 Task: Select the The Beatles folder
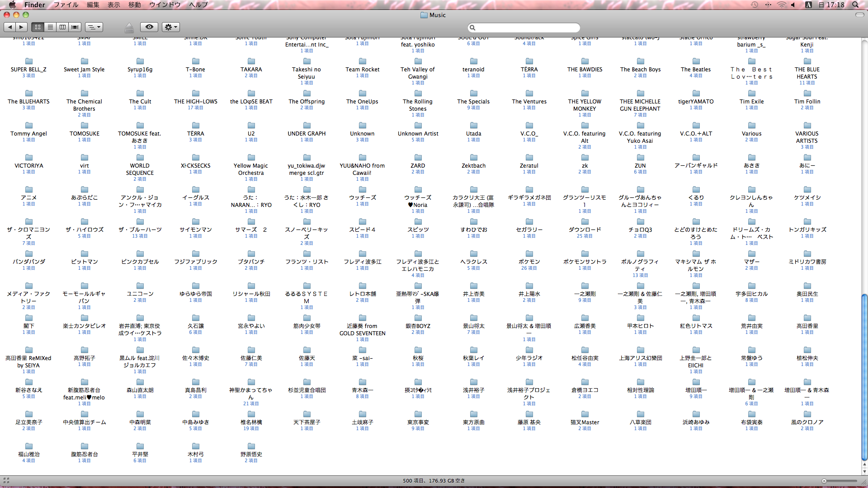[696, 62]
